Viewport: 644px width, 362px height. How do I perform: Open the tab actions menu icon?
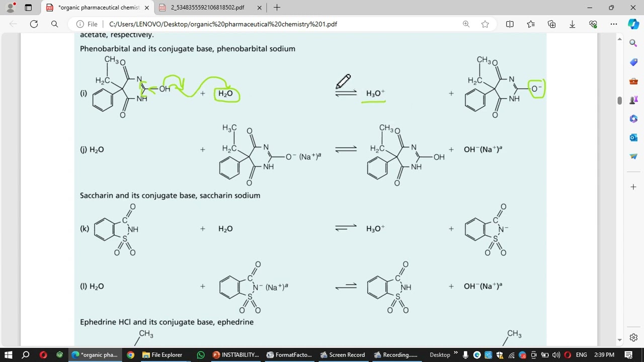coord(28,8)
